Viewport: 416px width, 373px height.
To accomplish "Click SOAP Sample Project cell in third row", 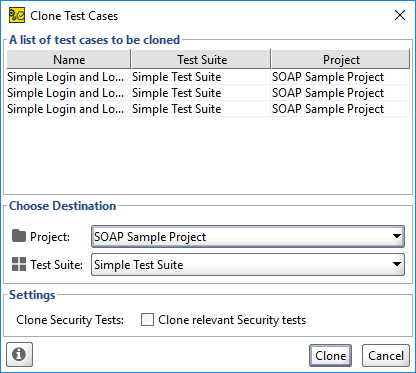I will pos(340,109).
